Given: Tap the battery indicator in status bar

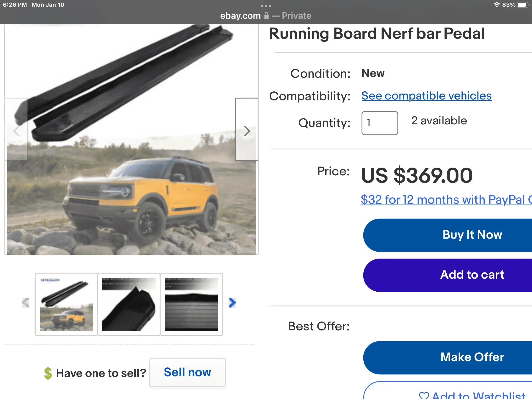Looking at the screenshot, I should pos(522,5).
